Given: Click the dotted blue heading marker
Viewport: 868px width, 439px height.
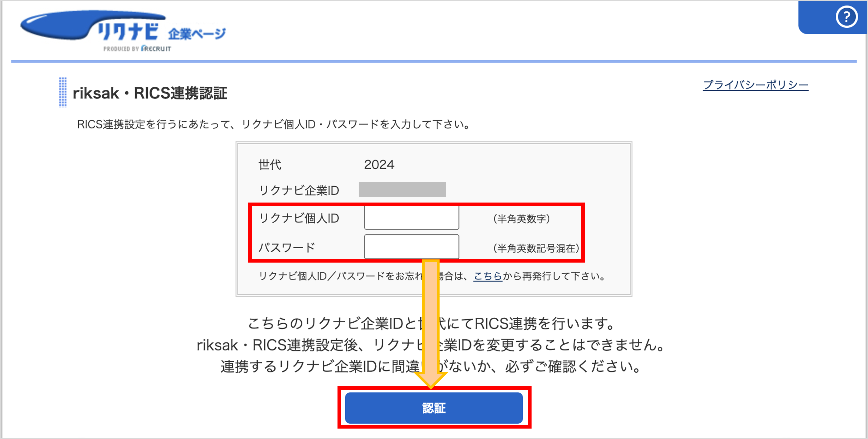Looking at the screenshot, I should [63, 92].
